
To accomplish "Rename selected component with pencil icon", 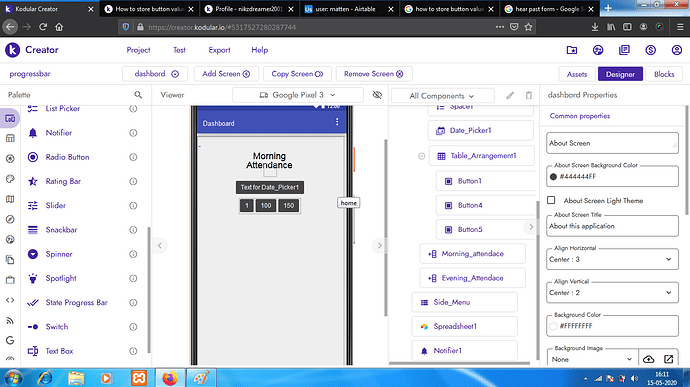I will 510,95.
